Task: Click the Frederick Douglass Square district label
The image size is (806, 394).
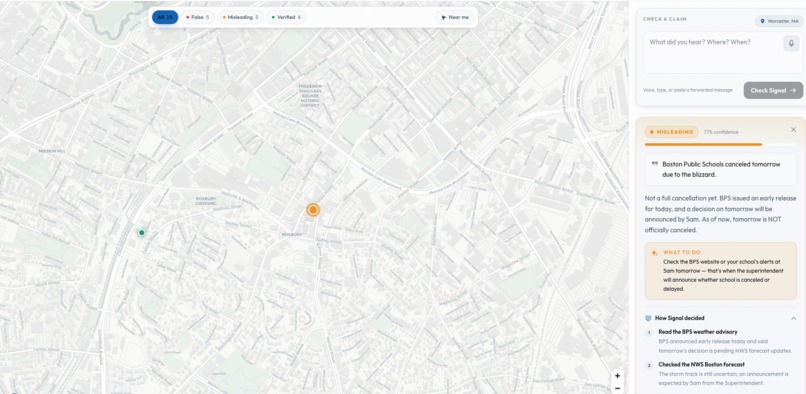Action: [310, 96]
